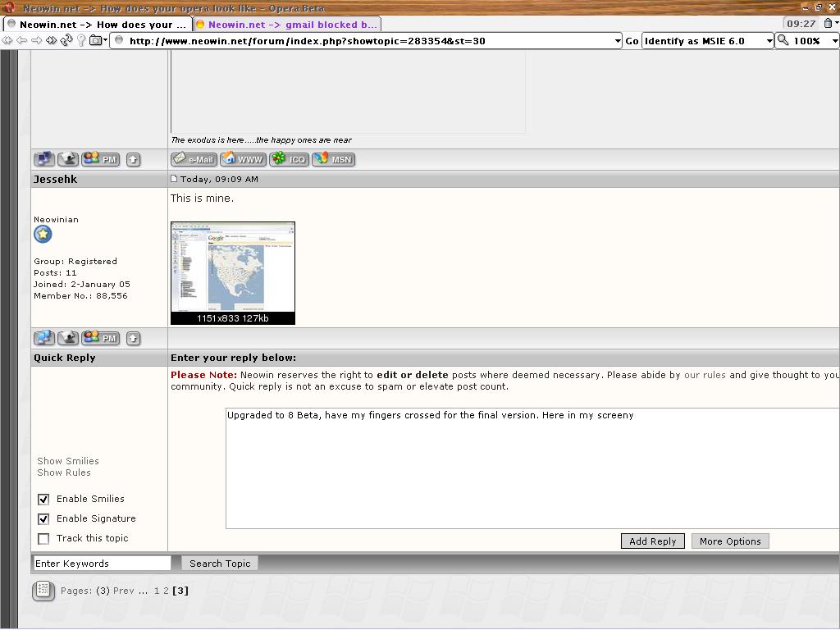
Task: Go to page 1 of the topic
Action: pyautogui.click(x=157, y=591)
